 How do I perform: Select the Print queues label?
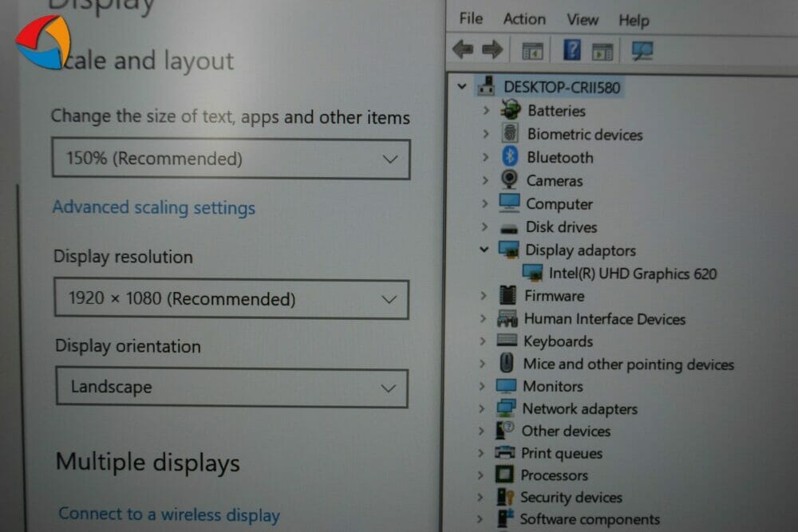(x=561, y=453)
